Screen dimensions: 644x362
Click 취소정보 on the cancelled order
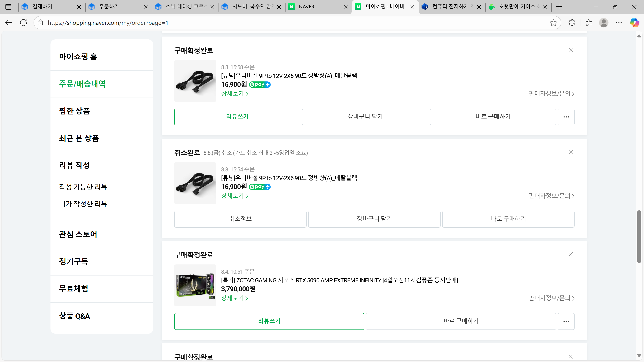240,219
